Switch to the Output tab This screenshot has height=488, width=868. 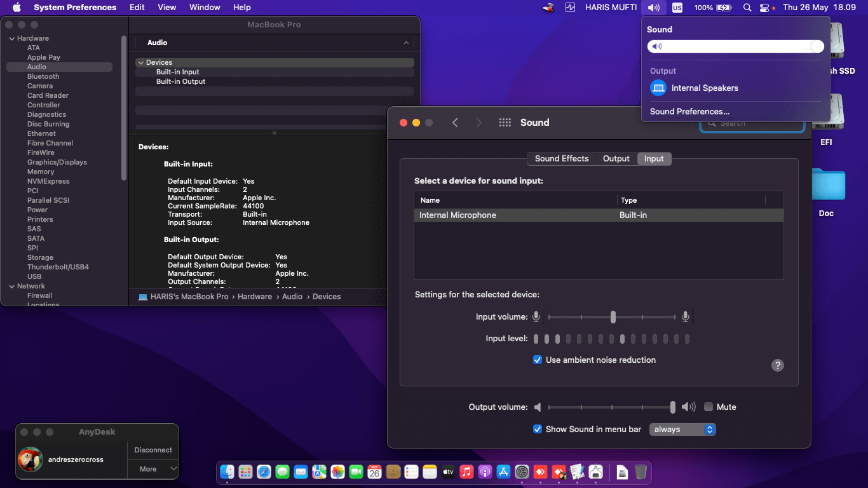[616, 159]
